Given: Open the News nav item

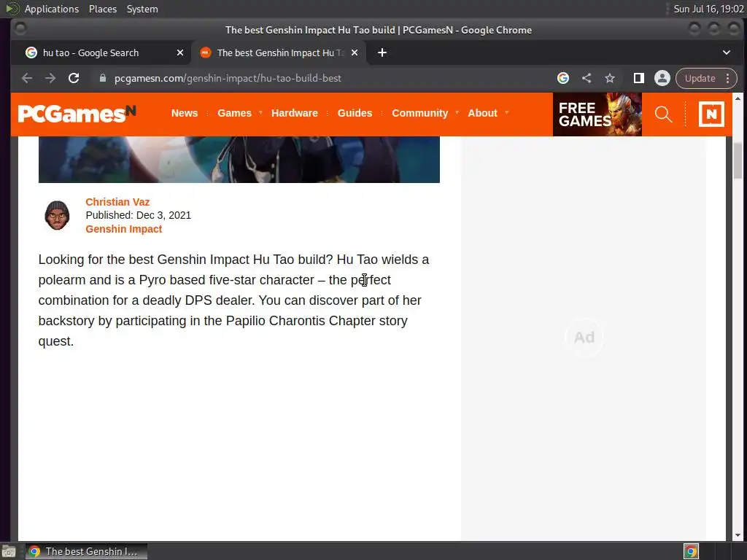Looking at the screenshot, I should 185,113.
